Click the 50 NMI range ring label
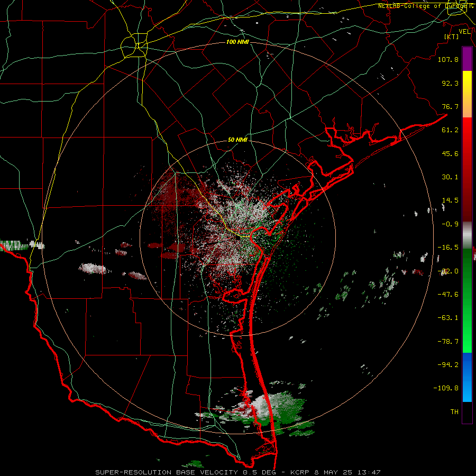 (237, 140)
